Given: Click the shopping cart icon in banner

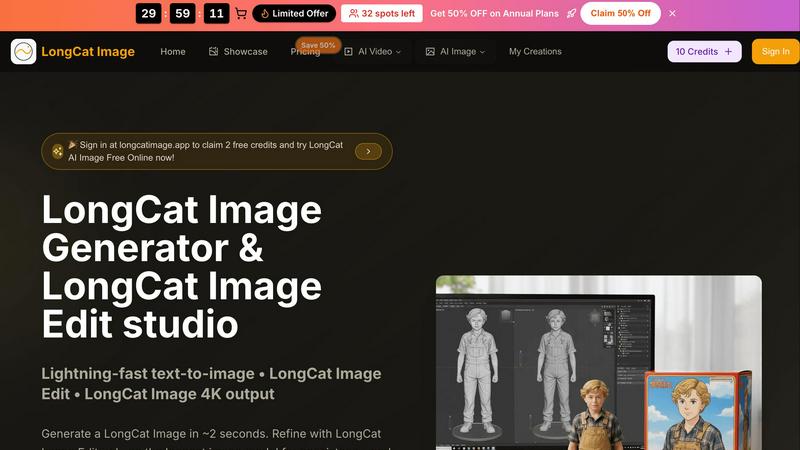Looking at the screenshot, I should (x=241, y=14).
